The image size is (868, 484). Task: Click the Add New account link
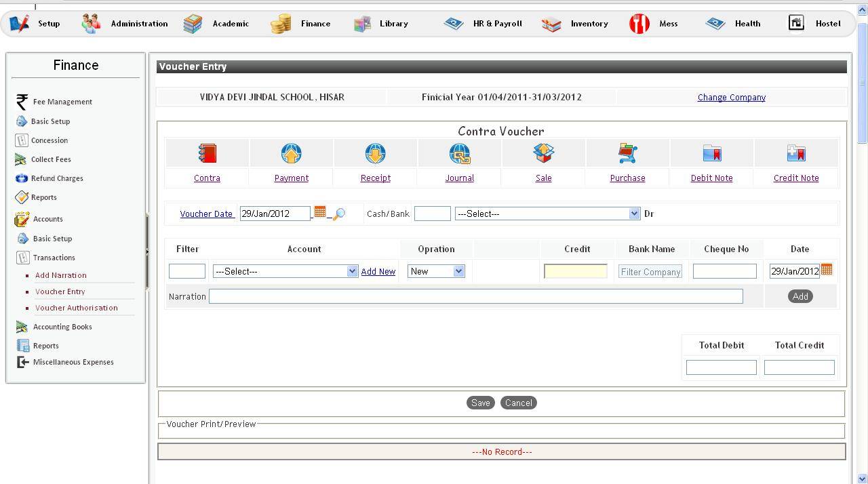[x=378, y=271]
